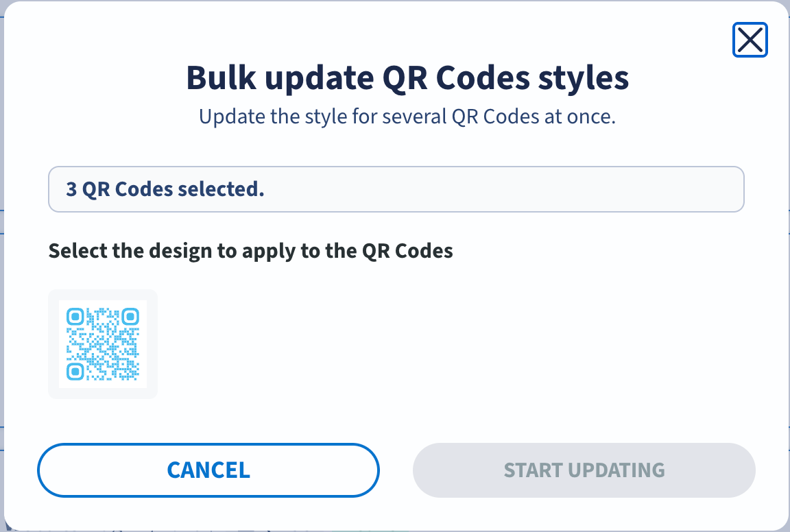Dismiss dialog using the cross icon
Viewport: 790px width, 532px height.
tap(750, 40)
